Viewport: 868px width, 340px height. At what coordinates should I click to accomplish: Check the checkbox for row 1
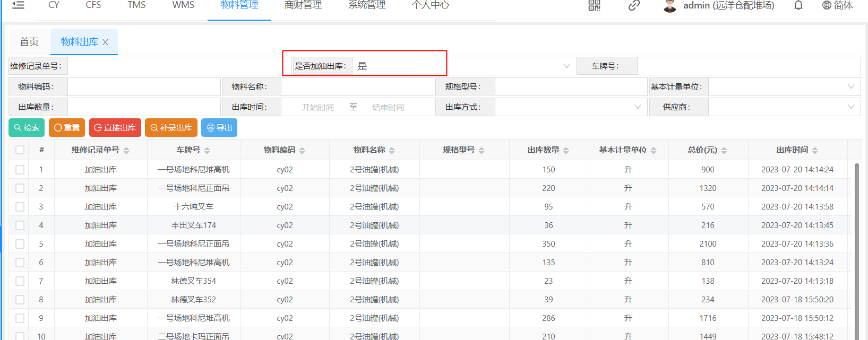[20, 170]
